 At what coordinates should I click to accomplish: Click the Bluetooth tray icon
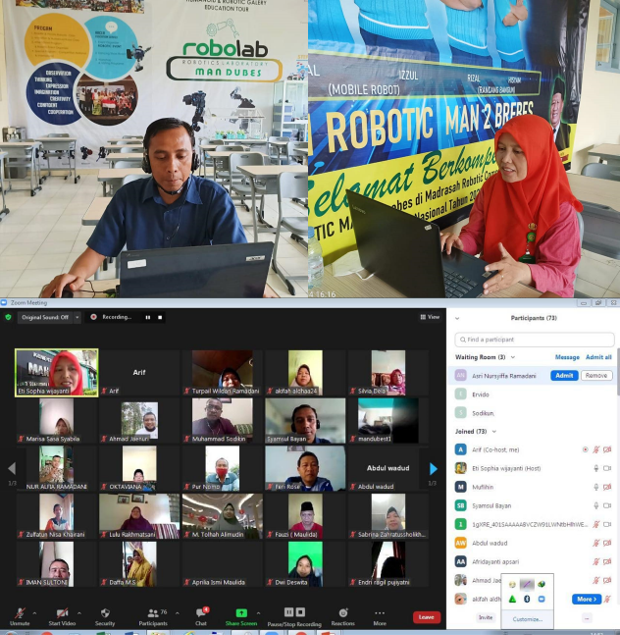(527, 599)
